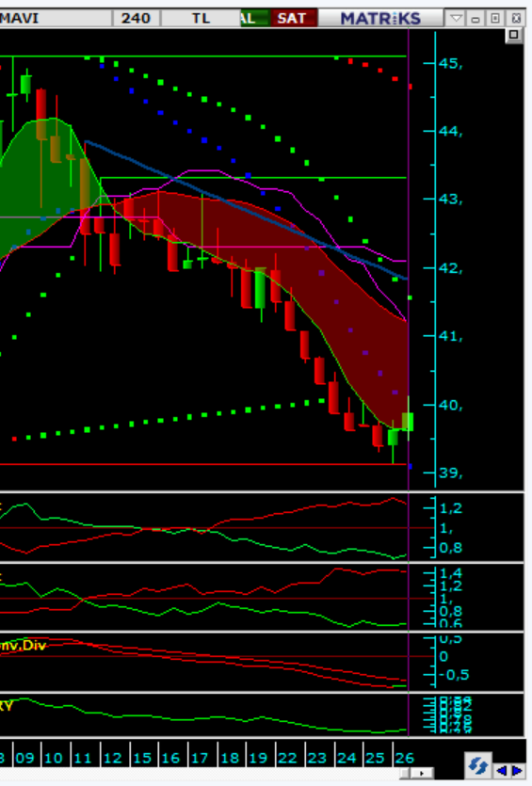Click the MAVI symbol field
The height and width of the screenshot is (786, 532).
coord(56,19)
